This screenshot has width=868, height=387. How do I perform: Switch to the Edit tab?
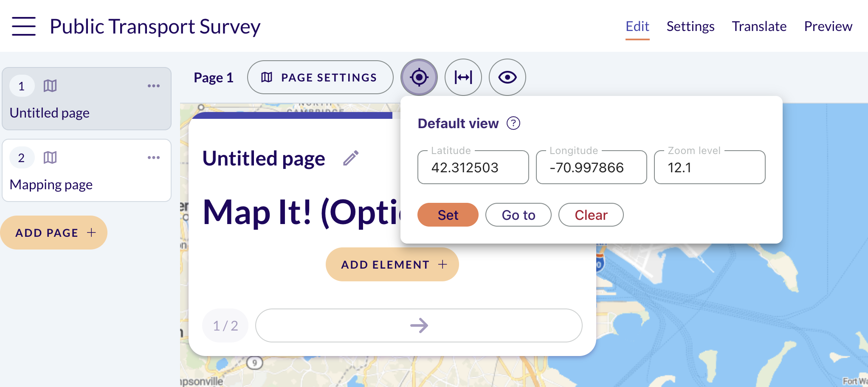coord(637,26)
